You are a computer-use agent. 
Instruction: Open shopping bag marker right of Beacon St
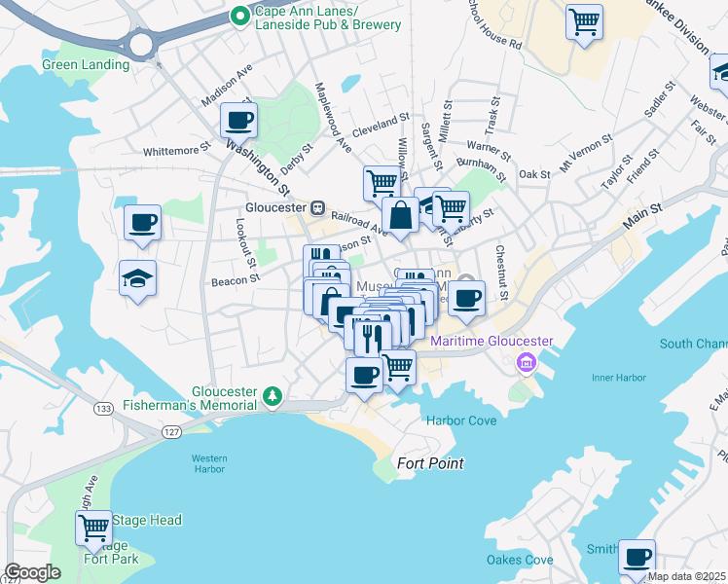click(331, 302)
